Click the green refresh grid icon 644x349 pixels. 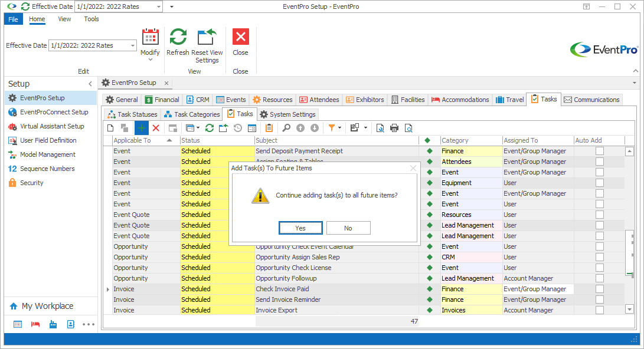(210, 128)
